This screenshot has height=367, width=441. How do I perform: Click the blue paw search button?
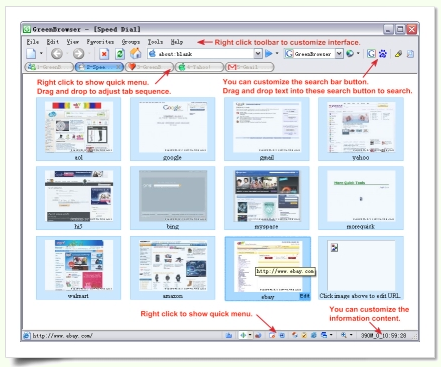pyautogui.click(x=383, y=53)
